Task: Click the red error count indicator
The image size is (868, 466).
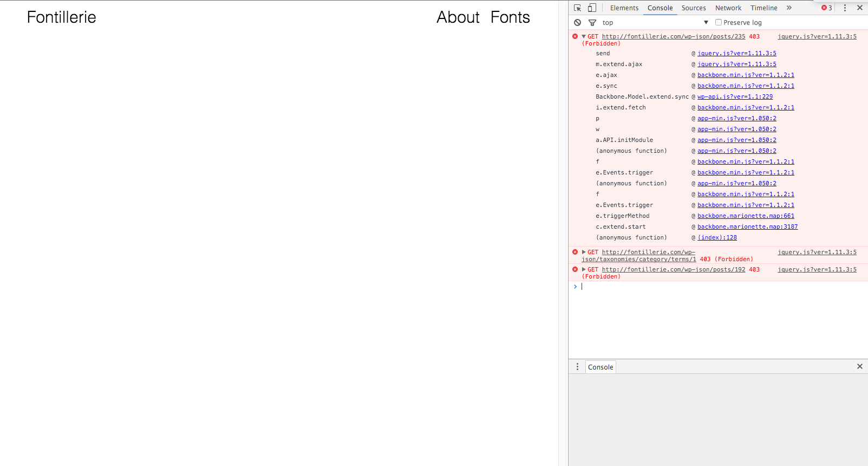Action: [x=827, y=8]
